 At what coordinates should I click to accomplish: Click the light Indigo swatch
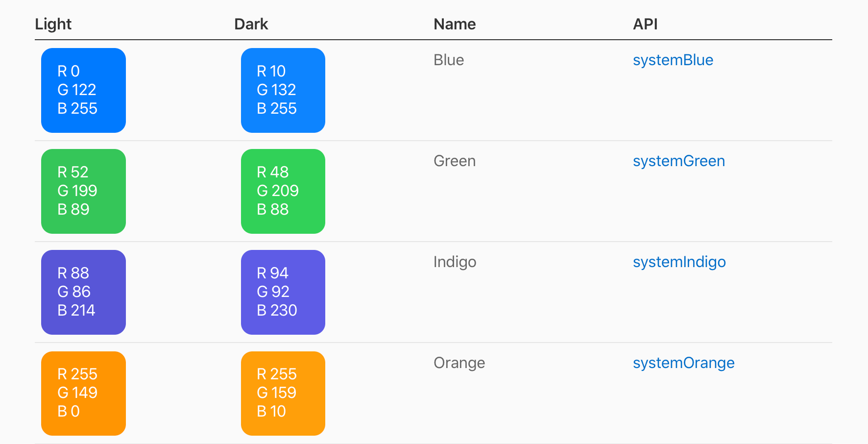[x=83, y=292]
